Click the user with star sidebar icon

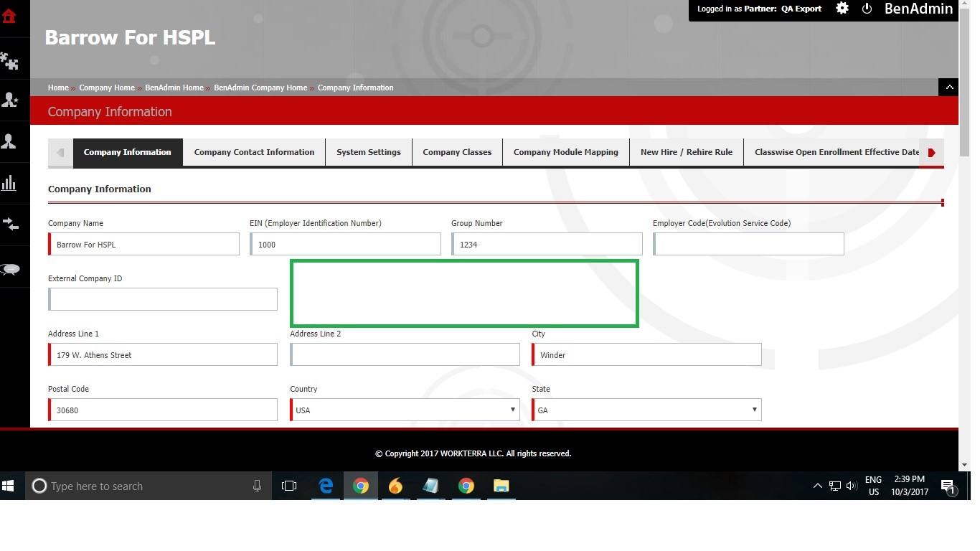9,100
